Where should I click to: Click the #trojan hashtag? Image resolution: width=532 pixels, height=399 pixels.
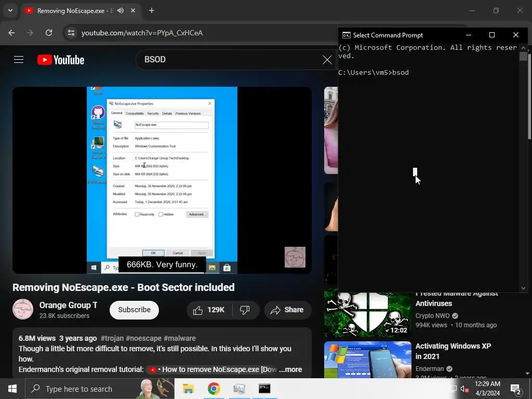click(112, 338)
